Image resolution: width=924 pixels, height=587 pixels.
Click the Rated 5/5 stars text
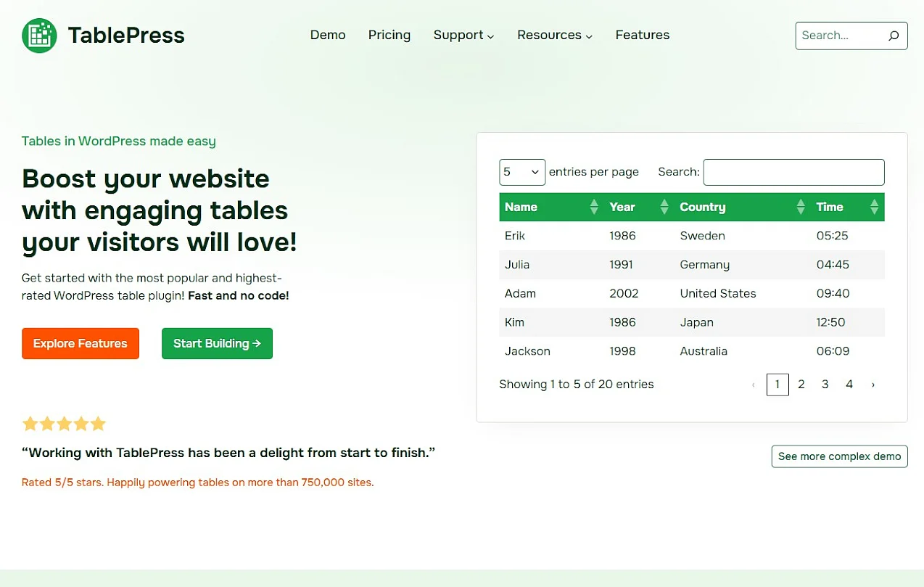[x=197, y=483]
